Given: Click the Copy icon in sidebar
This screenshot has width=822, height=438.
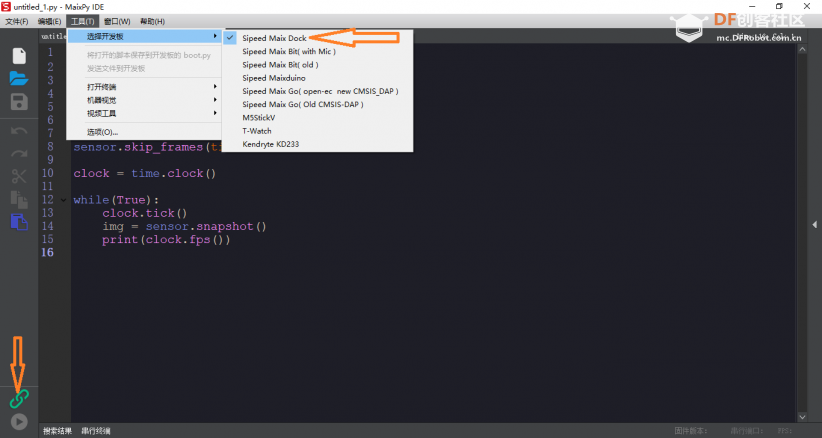Looking at the screenshot, I should click(x=19, y=200).
